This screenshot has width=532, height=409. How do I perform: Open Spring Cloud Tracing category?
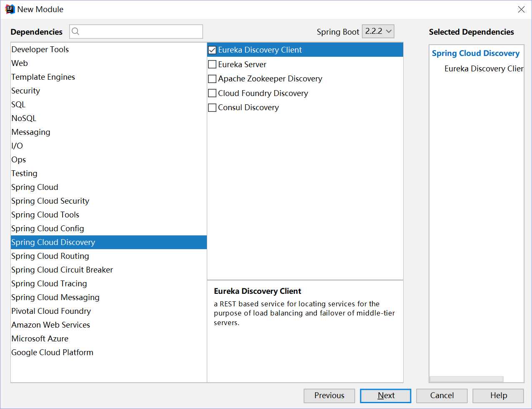click(x=109, y=283)
